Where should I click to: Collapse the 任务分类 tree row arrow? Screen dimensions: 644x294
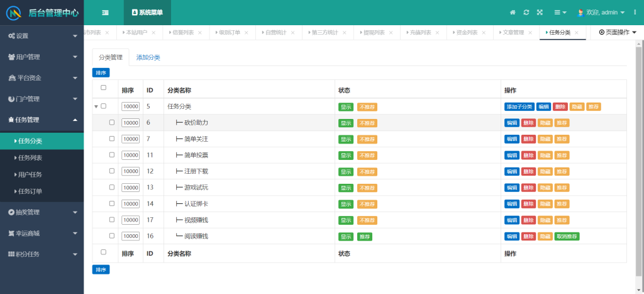click(96, 107)
